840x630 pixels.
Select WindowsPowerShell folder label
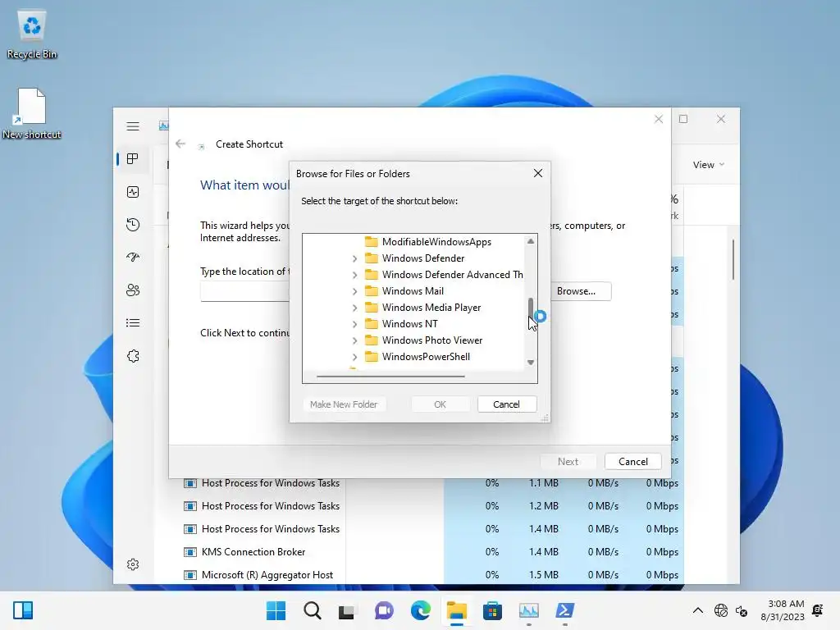[x=426, y=357]
